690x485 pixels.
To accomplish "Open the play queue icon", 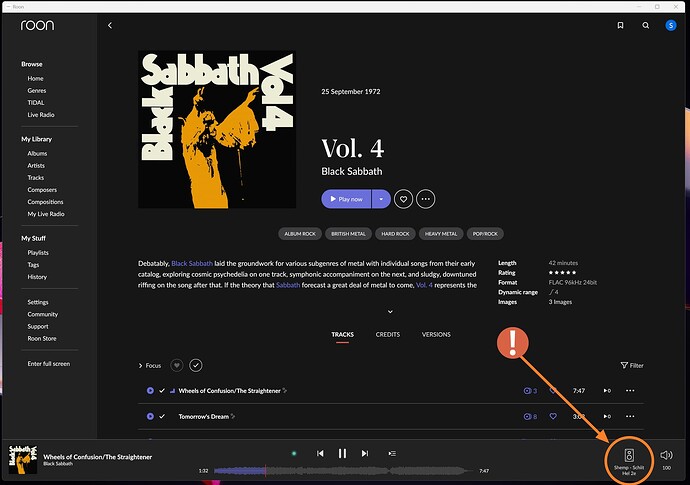I will [392, 453].
